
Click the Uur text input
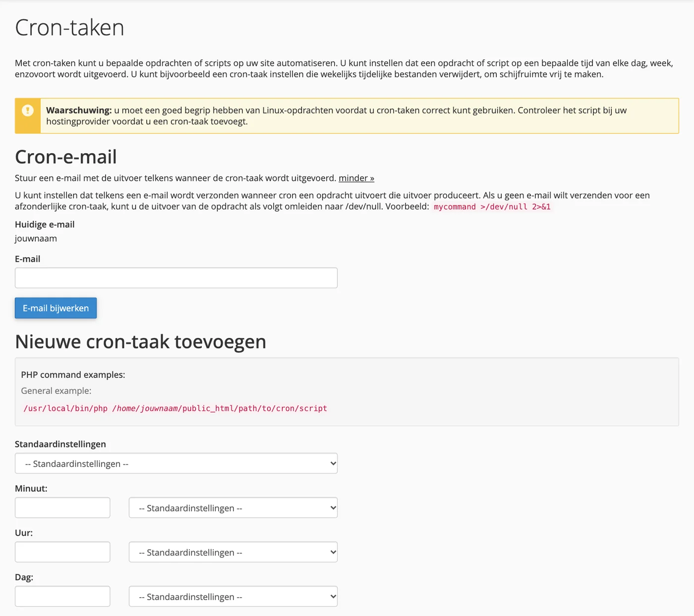click(62, 552)
